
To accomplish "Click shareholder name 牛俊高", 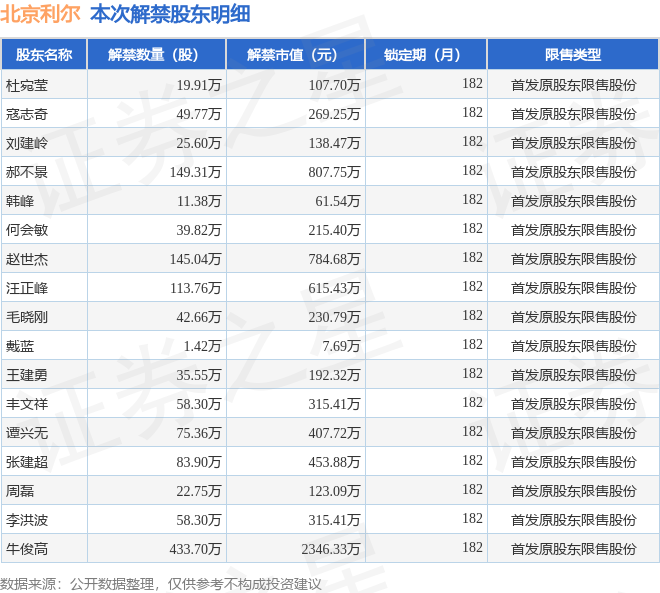I will tap(27, 549).
